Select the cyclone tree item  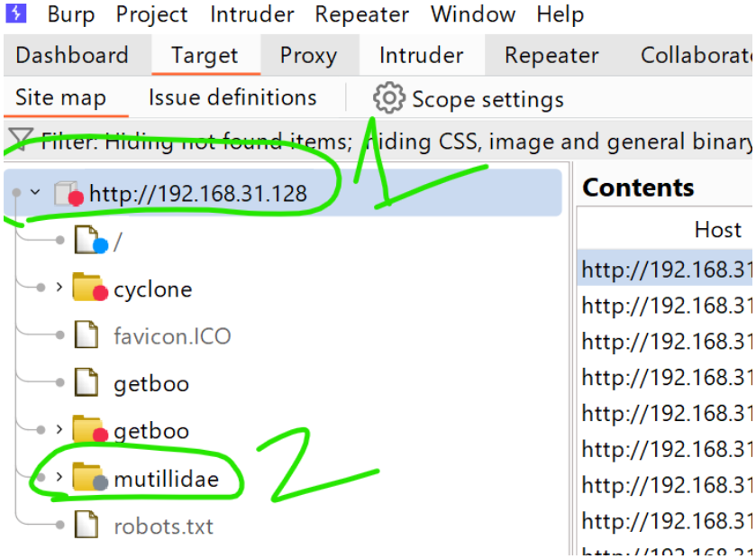[x=153, y=289]
